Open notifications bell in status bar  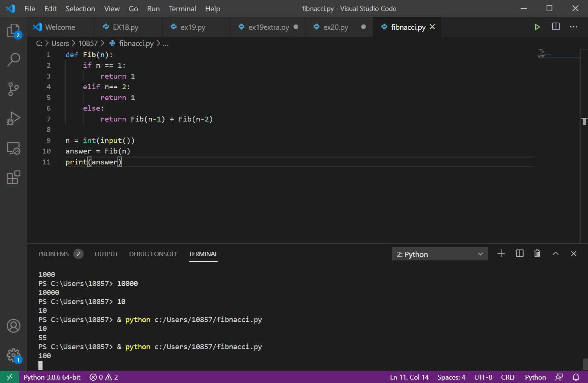pyautogui.click(x=576, y=377)
